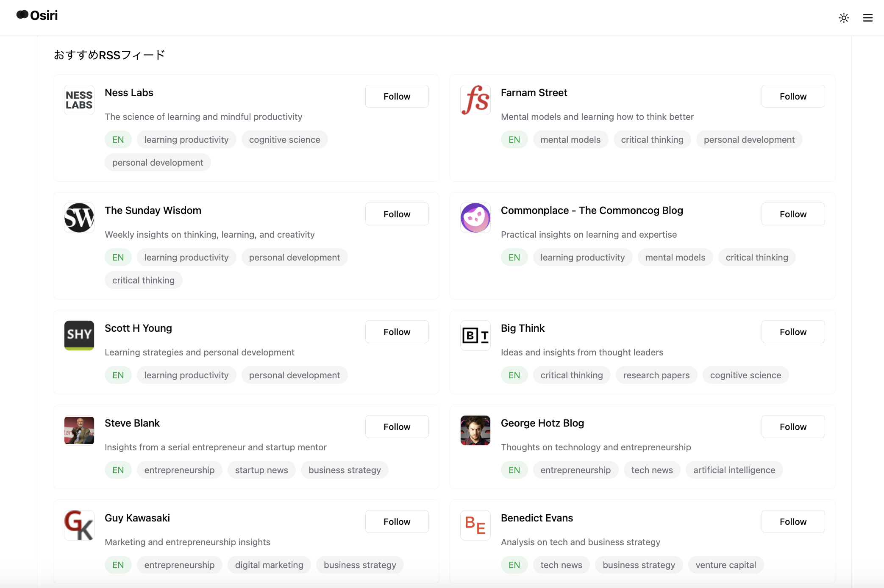Click the Benedict Evans BE logo

475,525
